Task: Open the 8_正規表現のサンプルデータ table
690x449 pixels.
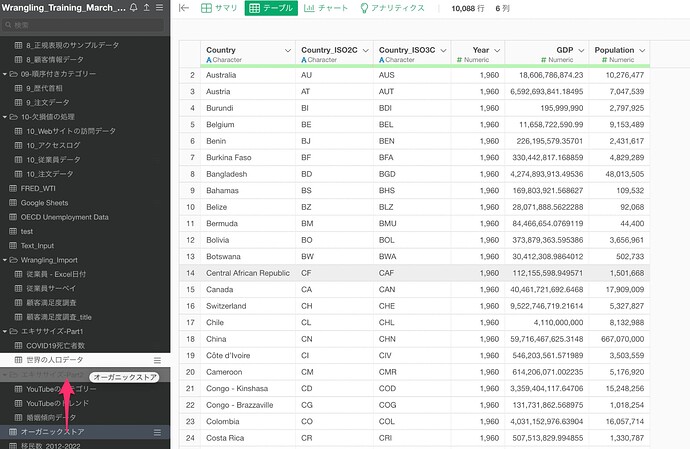Action: [72, 45]
